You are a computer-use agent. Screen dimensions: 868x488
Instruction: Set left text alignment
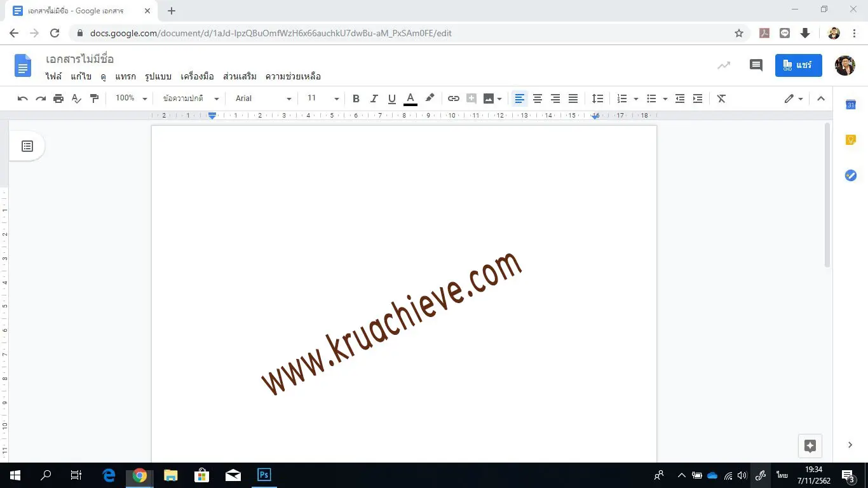pos(520,98)
